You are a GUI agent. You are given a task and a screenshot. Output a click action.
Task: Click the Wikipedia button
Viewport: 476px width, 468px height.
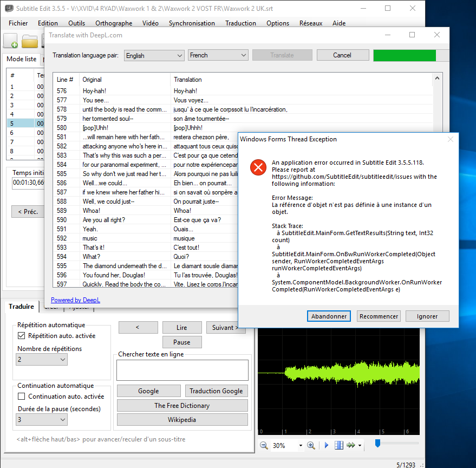[x=182, y=420]
